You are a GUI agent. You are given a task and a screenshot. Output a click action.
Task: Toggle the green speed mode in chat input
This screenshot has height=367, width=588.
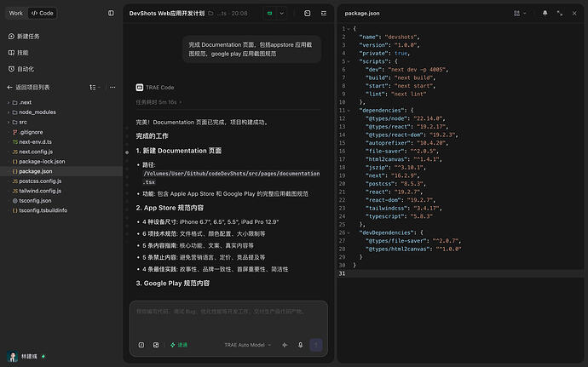[x=179, y=345]
